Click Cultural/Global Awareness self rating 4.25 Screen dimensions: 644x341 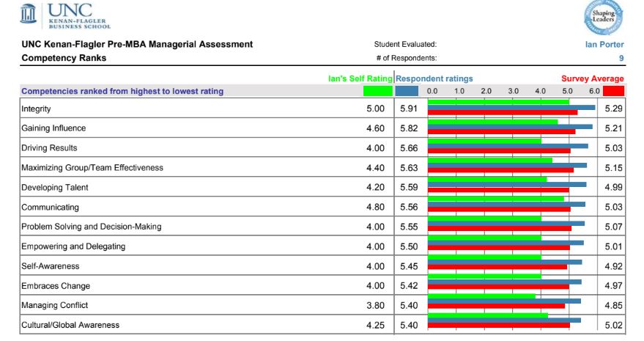[375, 325]
